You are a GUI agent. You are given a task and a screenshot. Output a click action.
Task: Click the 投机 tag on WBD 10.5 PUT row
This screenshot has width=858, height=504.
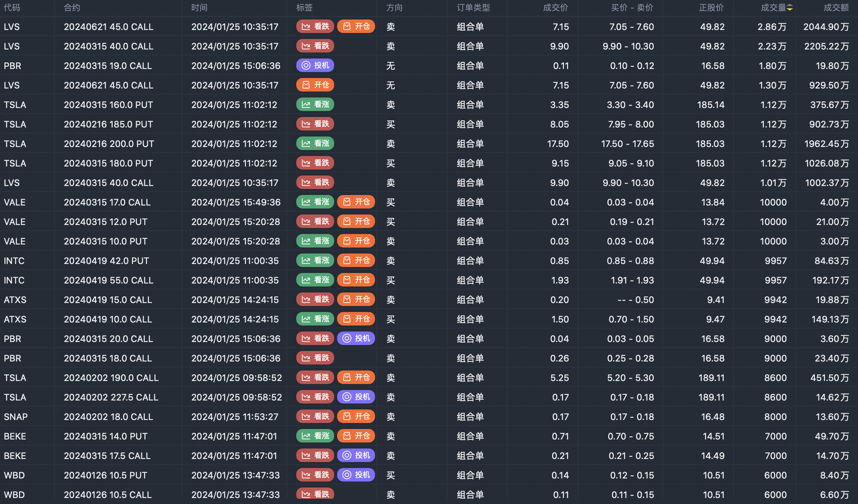(x=356, y=475)
